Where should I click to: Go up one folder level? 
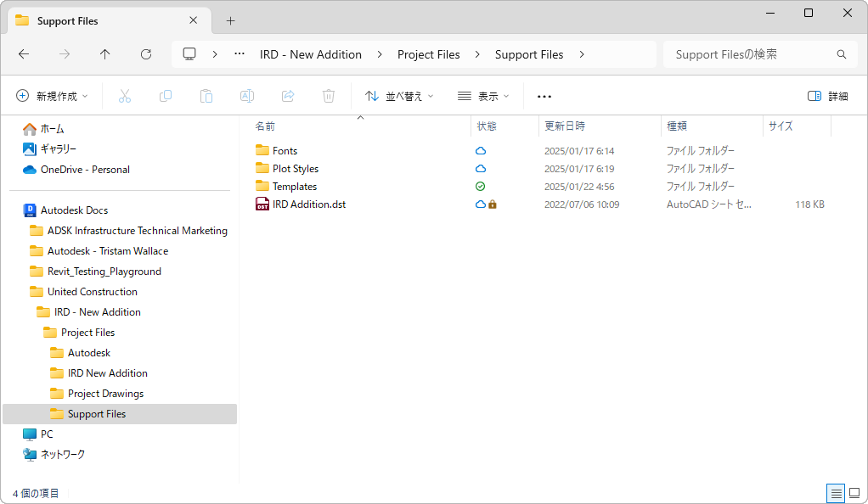104,54
